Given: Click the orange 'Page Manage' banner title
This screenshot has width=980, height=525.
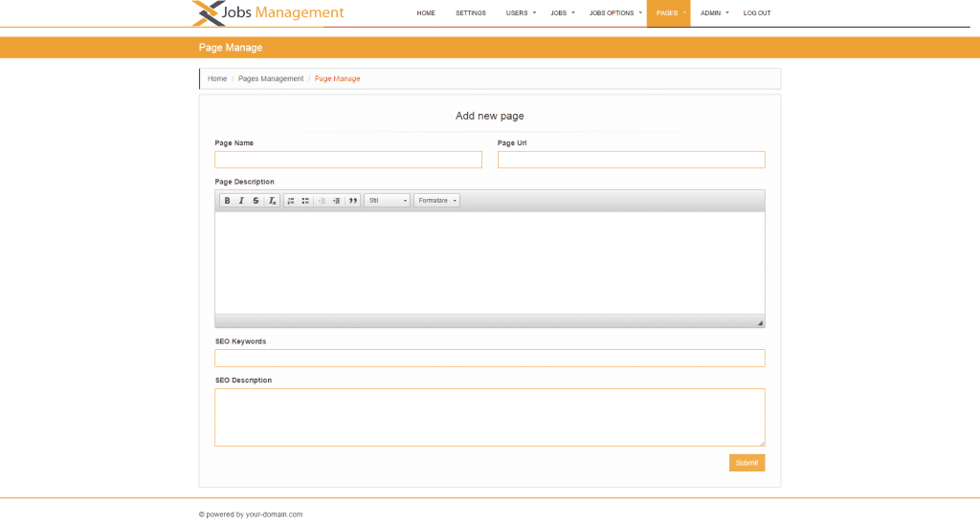Looking at the screenshot, I should (231, 48).
